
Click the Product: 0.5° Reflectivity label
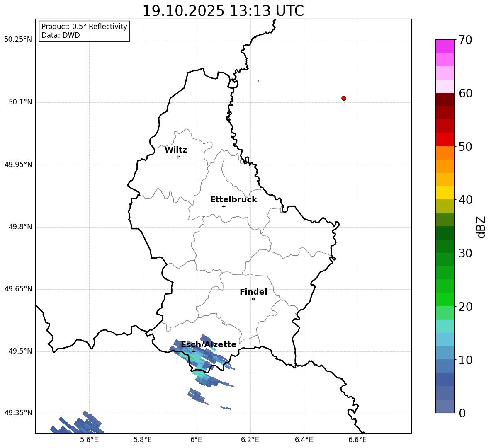84,26
